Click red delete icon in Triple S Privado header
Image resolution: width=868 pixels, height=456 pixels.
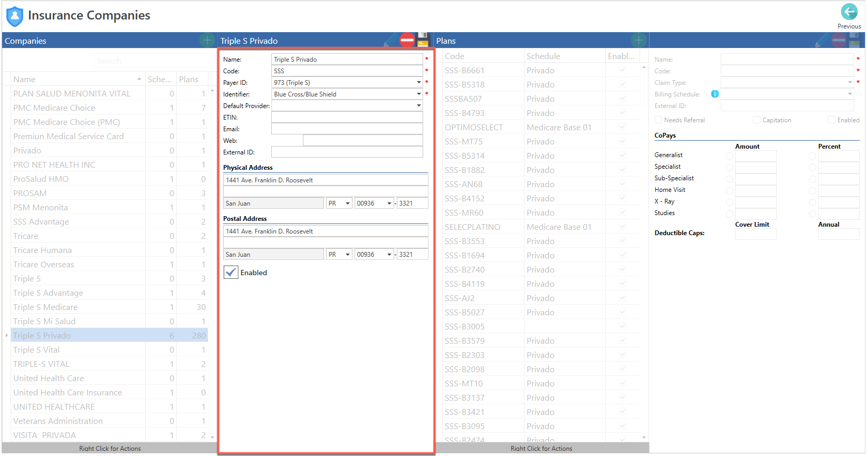[x=407, y=40]
